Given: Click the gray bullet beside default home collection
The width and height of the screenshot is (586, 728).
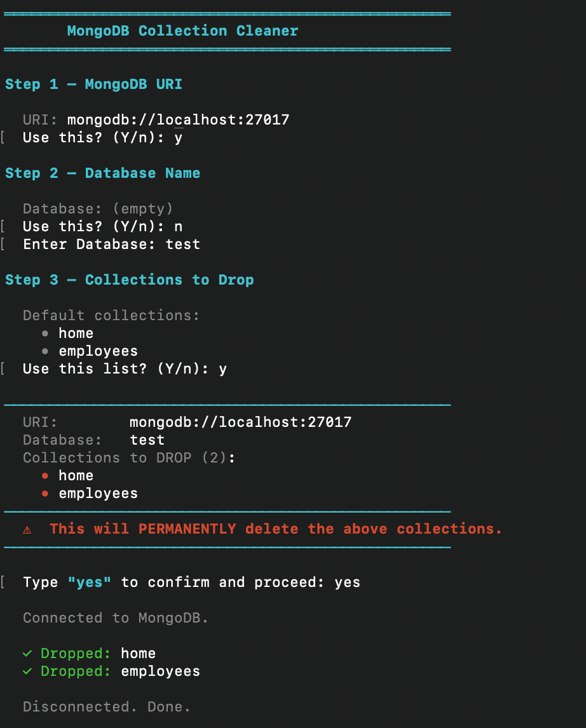Looking at the screenshot, I should click(x=45, y=334).
